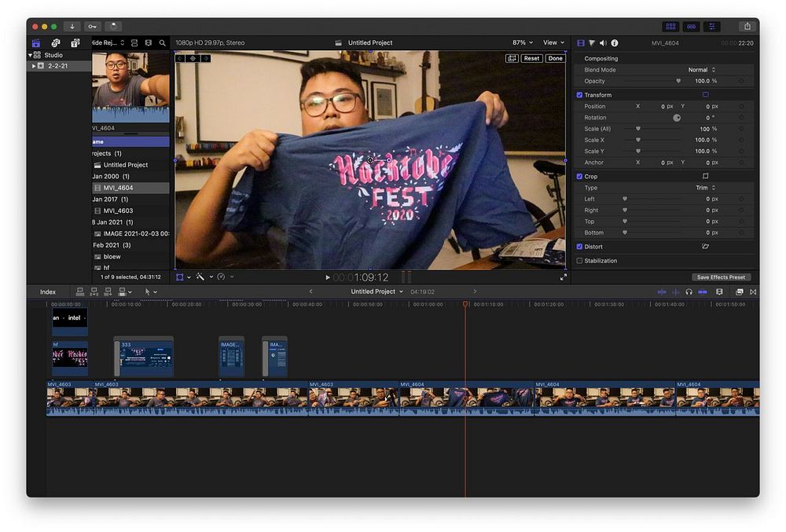
Task: Uncheck the Transform checkbox
Action: (580, 95)
